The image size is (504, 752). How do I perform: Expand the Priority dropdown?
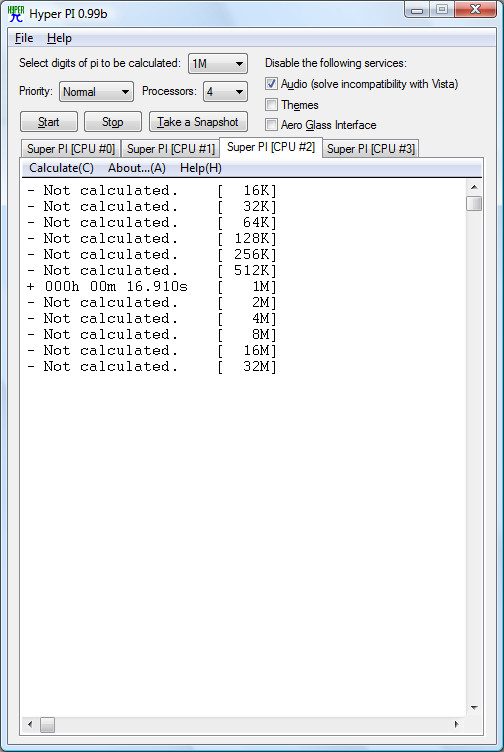pyautogui.click(x=96, y=92)
